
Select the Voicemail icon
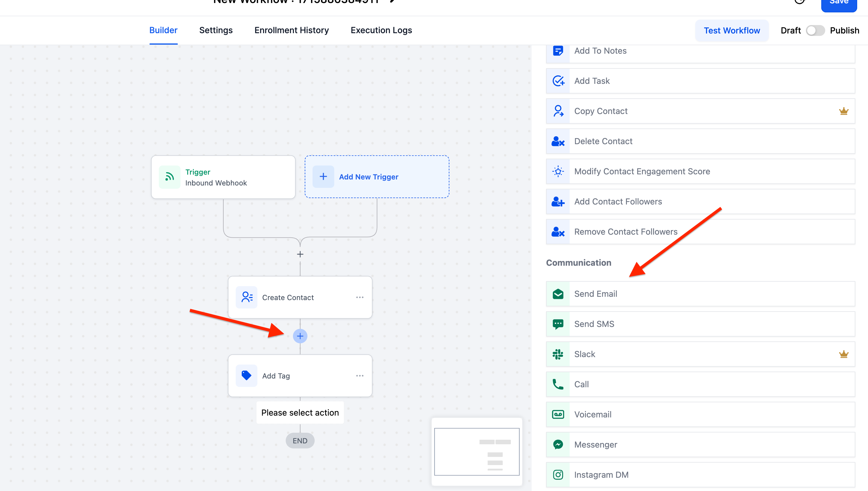tap(558, 414)
